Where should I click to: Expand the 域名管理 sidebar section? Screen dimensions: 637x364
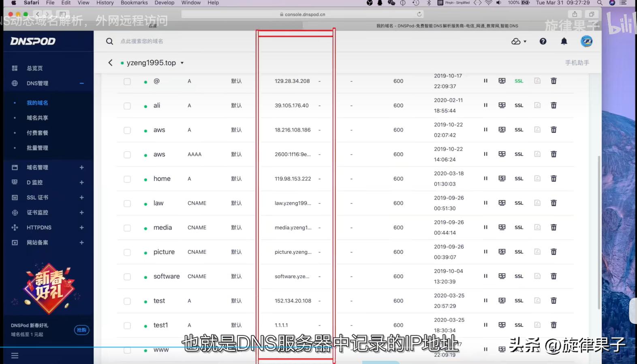[x=81, y=168]
